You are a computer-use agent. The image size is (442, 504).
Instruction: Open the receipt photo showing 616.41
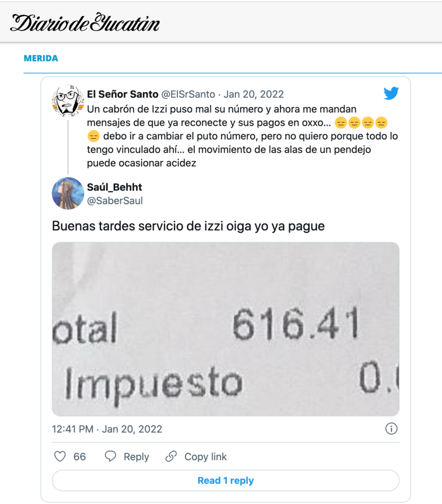(x=225, y=329)
